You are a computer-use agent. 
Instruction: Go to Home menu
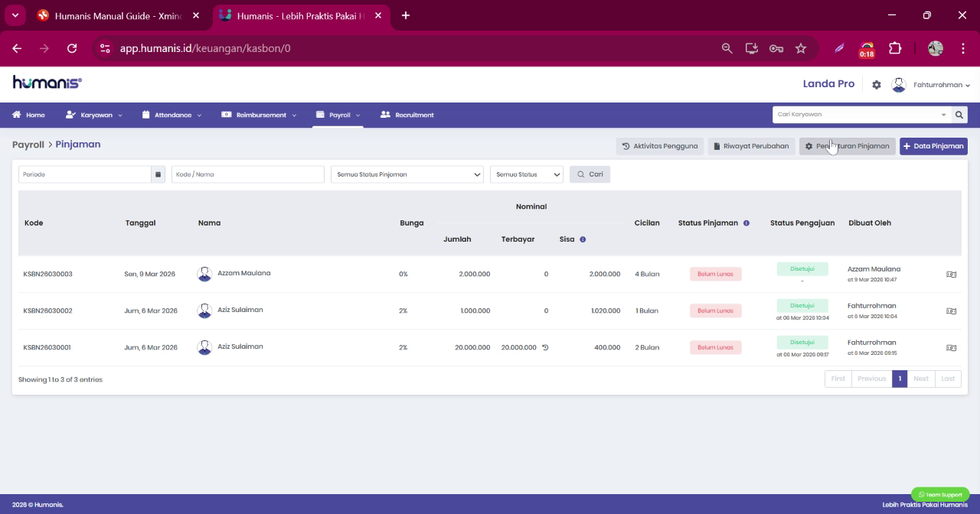coord(28,115)
